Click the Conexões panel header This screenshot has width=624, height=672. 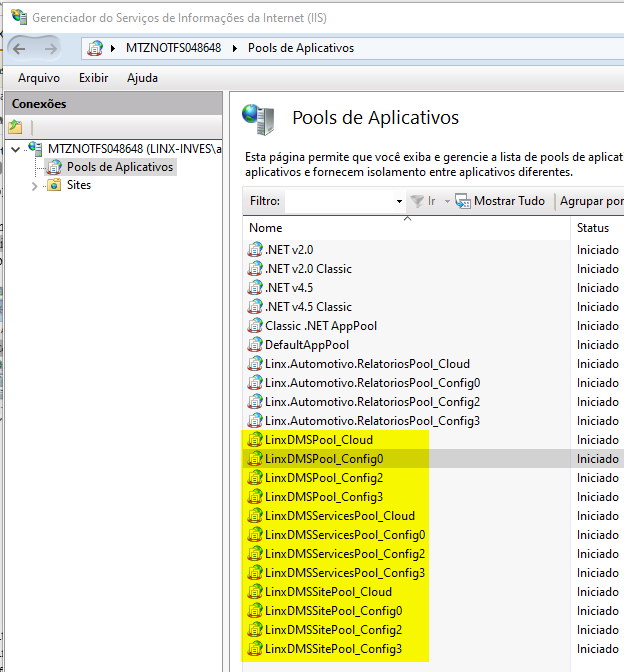(x=114, y=103)
